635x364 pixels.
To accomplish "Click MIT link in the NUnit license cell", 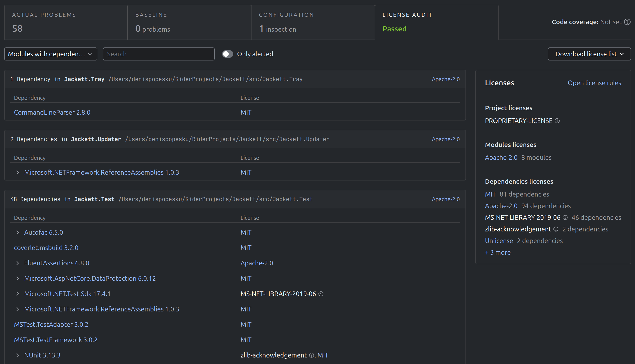I will (x=323, y=355).
